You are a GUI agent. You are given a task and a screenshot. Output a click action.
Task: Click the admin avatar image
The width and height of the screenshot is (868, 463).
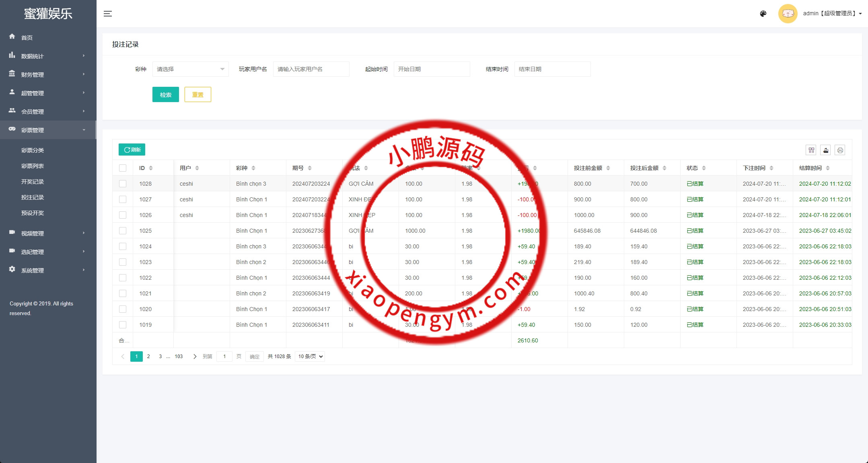coord(788,14)
